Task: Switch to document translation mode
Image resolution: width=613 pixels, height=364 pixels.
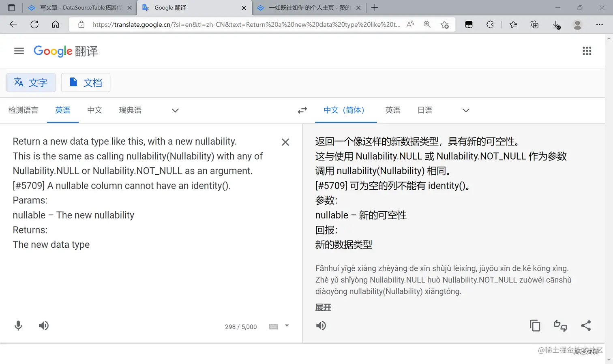Action: click(x=86, y=83)
